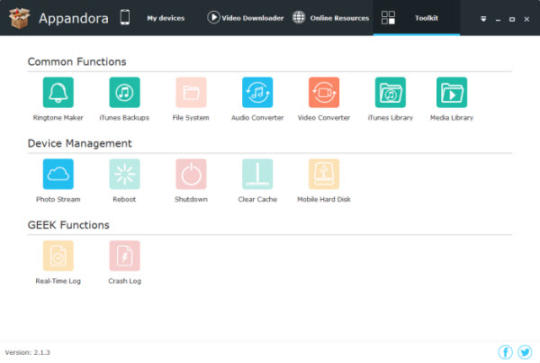Switch to Video Downloader tab

tap(252, 18)
